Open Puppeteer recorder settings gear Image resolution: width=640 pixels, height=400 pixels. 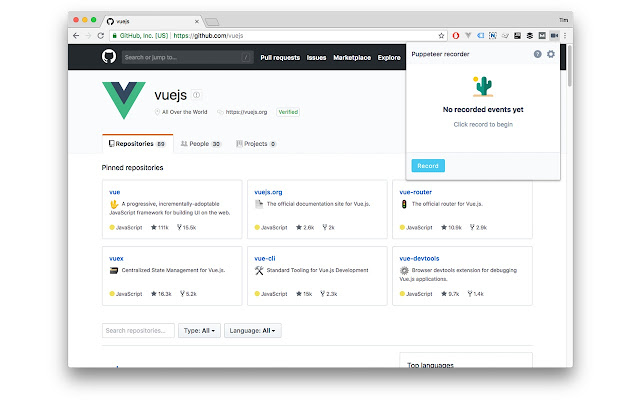tap(551, 54)
